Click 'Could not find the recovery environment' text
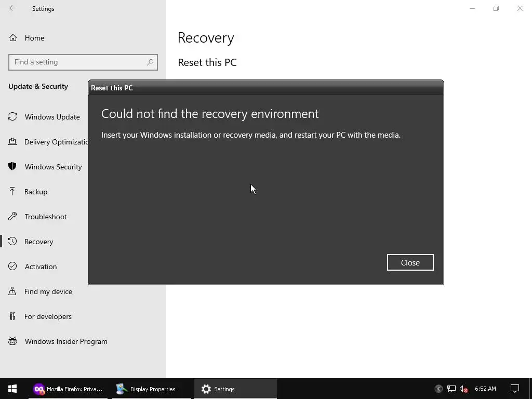Viewport: 532px width, 399px height. coord(210,114)
